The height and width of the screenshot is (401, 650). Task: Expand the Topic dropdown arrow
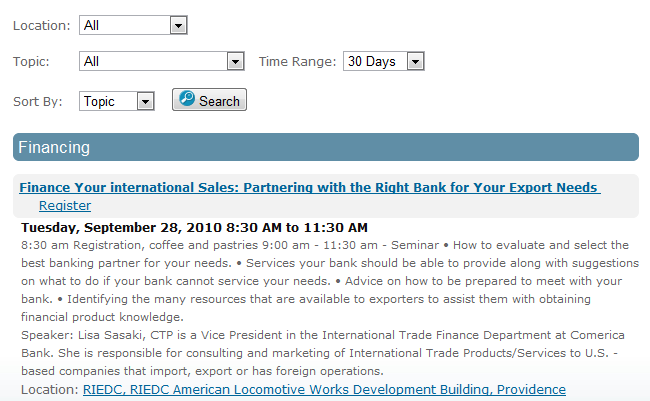pyautogui.click(x=235, y=61)
